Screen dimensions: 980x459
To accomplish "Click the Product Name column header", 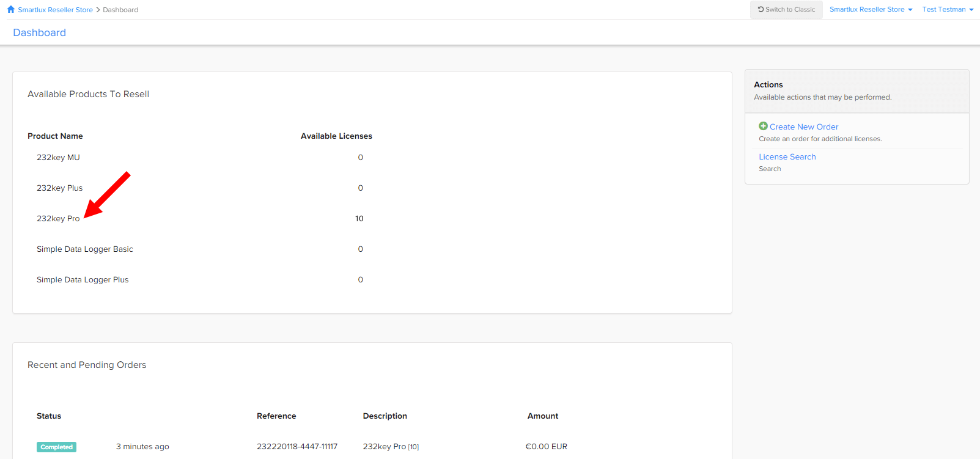I will coord(55,136).
